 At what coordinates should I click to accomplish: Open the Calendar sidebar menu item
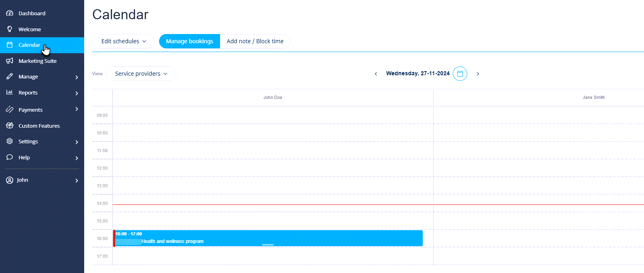pyautogui.click(x=29, y=45)
